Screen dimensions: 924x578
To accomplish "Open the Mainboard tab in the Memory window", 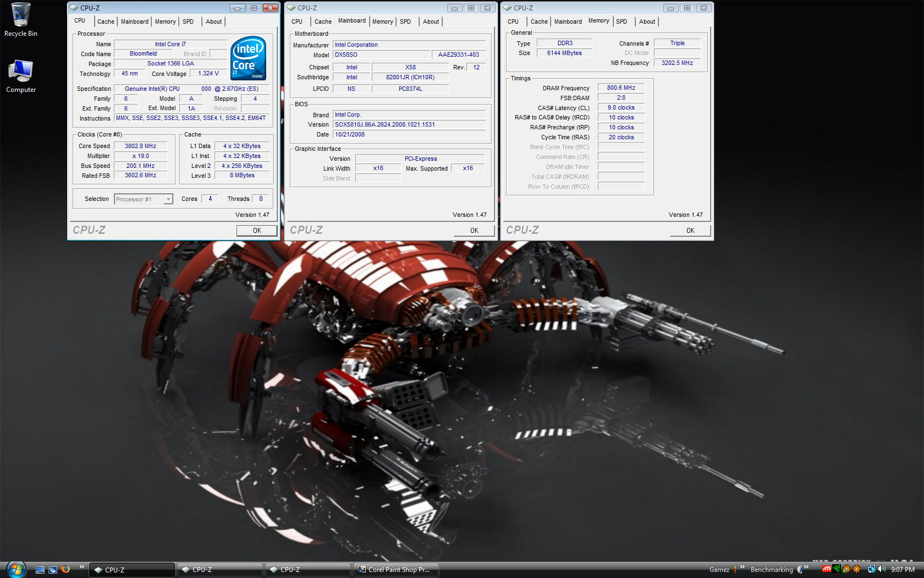I will 568,21.
